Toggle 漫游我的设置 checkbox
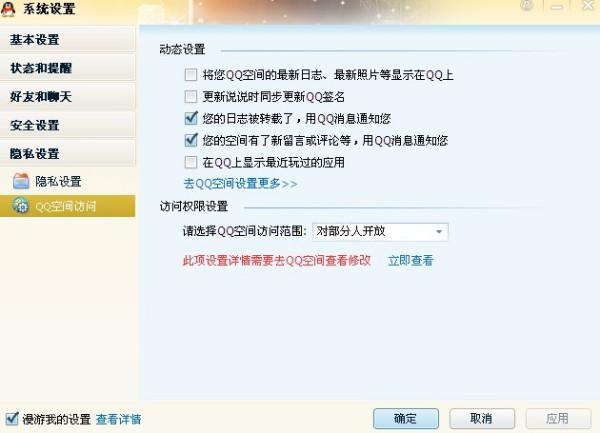 pos(12,418)
